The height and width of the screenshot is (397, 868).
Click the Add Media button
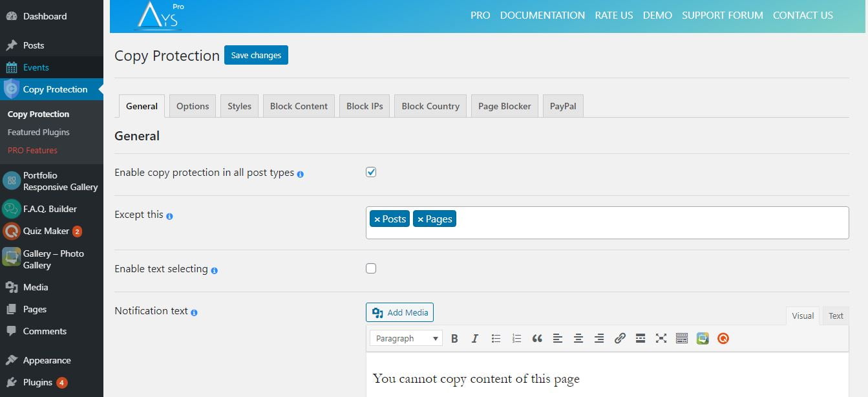click(399, 312)
